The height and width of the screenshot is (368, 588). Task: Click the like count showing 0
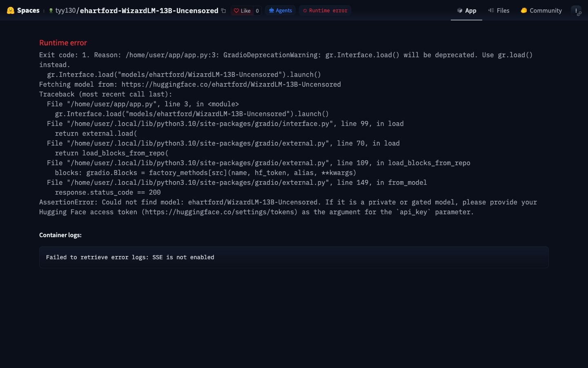pyautogui.click(x=257, y=11)
